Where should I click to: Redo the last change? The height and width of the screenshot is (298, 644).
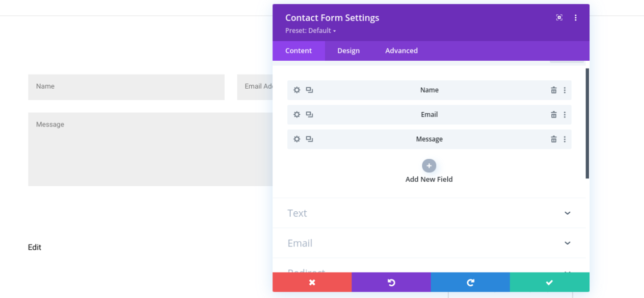(x=470, y=282)
